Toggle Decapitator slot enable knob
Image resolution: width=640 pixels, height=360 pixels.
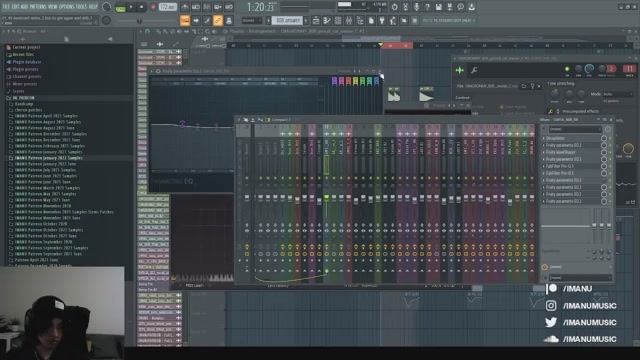[604, 138]
